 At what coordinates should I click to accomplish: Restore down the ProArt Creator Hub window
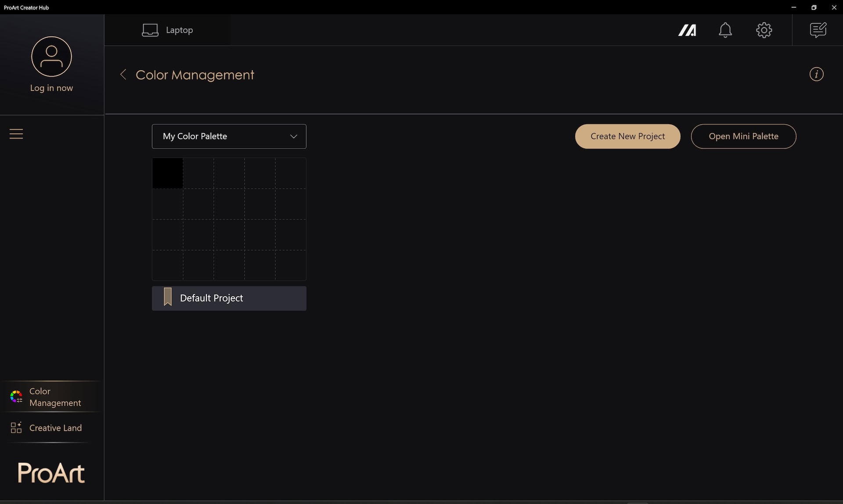tap(814, 7)
